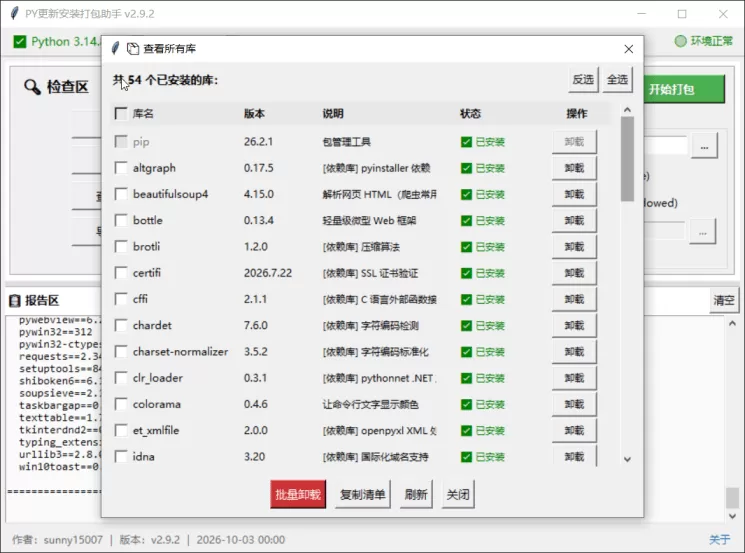The width and height of the screenshot is (745, 553).
Task: Click the library list scroll down arrow
Action: coord(627,459)
